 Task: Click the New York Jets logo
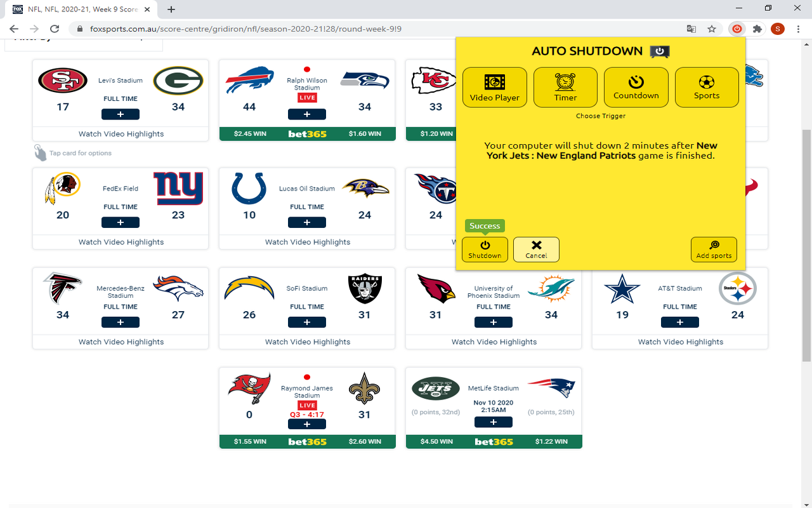tap(436, 388)
